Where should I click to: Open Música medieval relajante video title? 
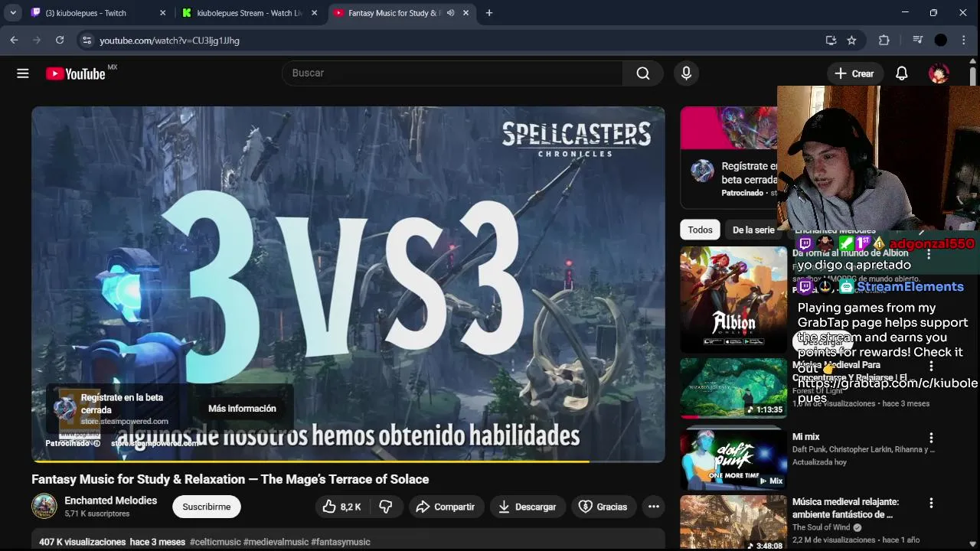pyautogui.click(x=846, y=508)
